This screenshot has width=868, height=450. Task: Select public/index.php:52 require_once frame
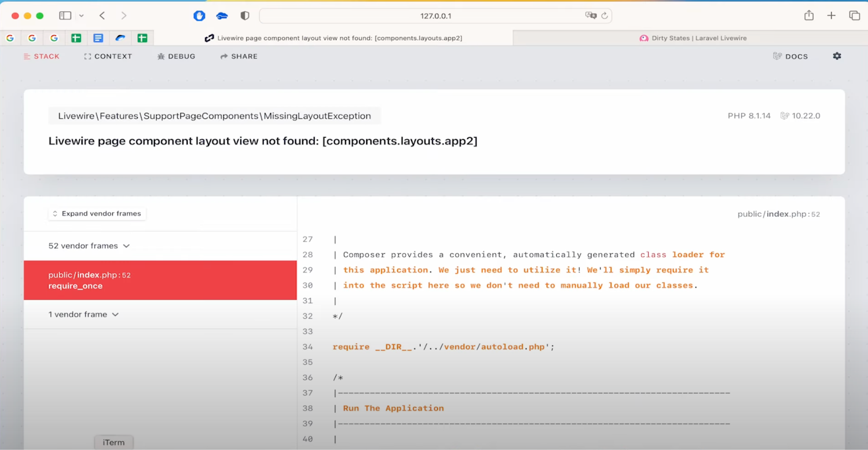point(160,280)
